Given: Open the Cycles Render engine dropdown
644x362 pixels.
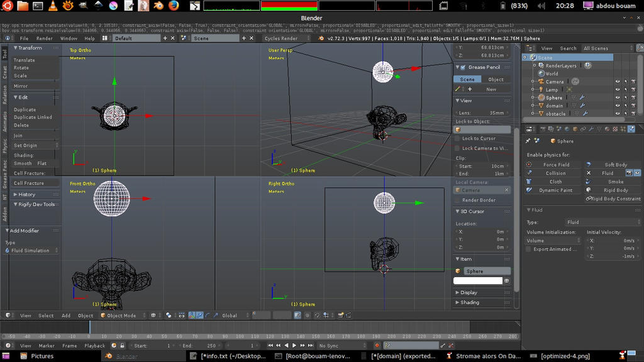Looking at the screenshot, I should [x=286, y=38].
